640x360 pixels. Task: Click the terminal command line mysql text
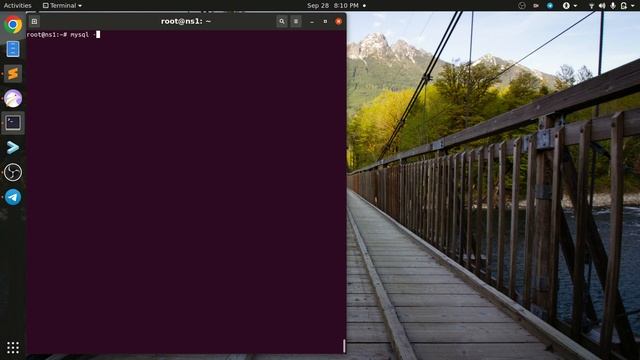80,35
